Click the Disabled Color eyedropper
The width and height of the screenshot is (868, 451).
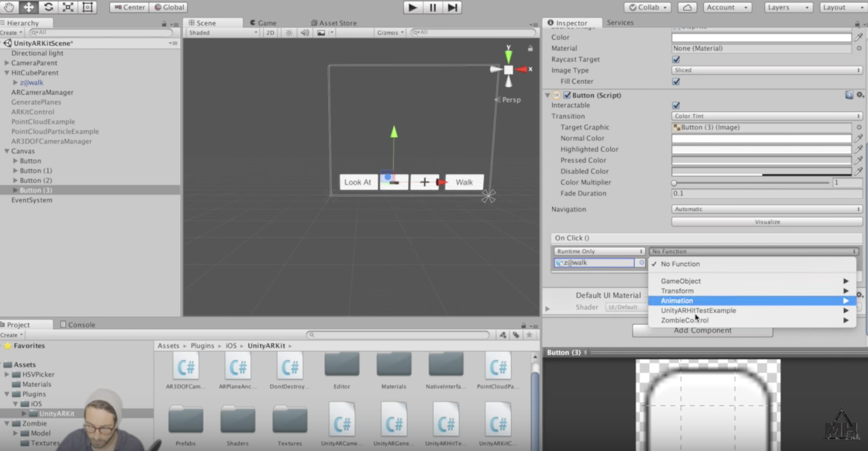(x=859, y=171)
